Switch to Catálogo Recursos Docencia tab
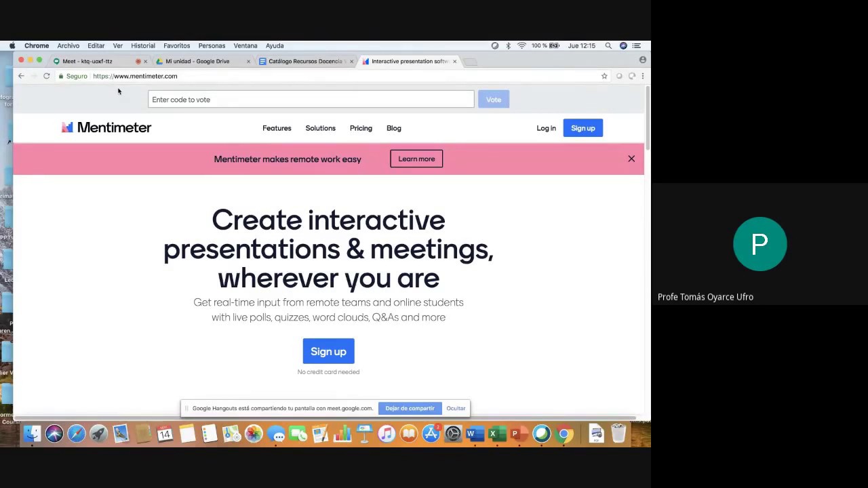This screenshot has height=488, width=868. pyautogui.click(x=305, y=61)
